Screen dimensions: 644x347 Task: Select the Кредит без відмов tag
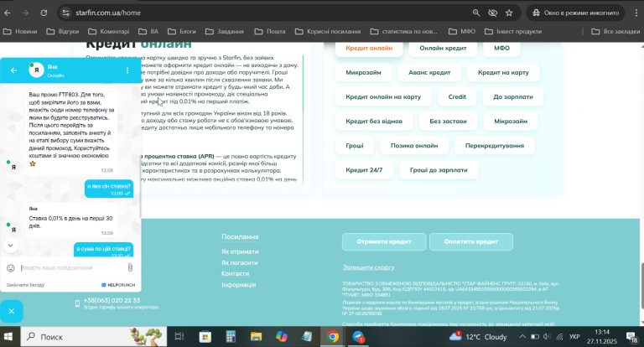374,122
